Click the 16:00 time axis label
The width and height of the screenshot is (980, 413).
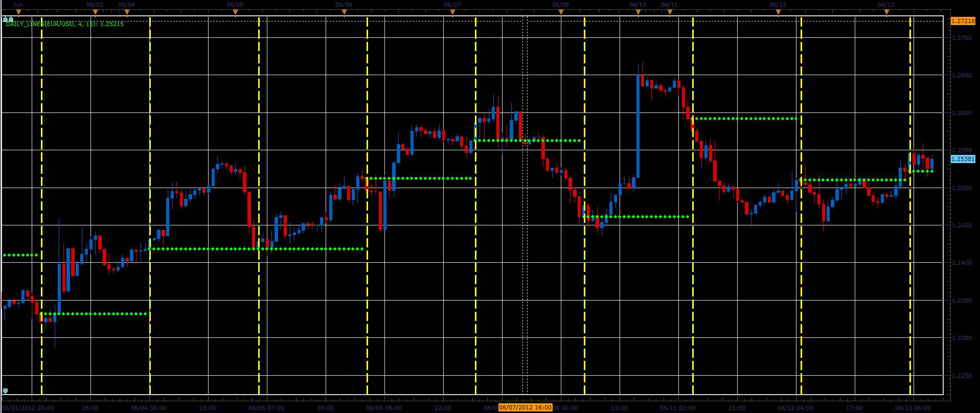click(90, 408)
